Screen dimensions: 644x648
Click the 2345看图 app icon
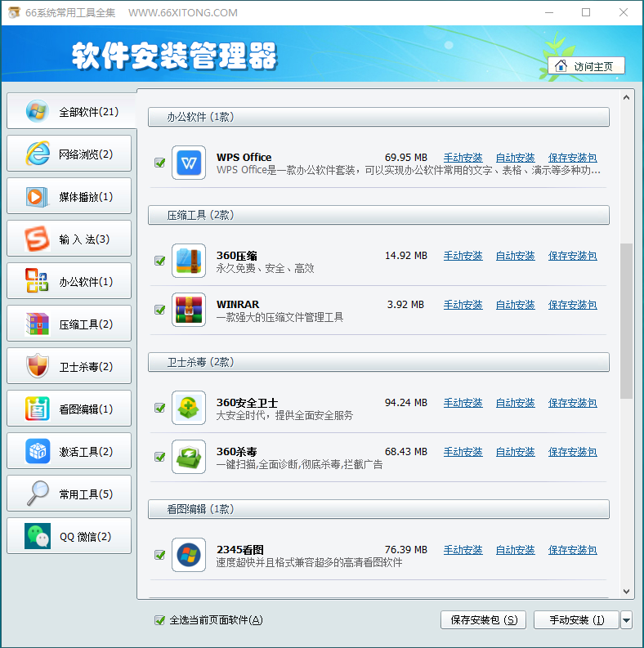pos(189,555)
